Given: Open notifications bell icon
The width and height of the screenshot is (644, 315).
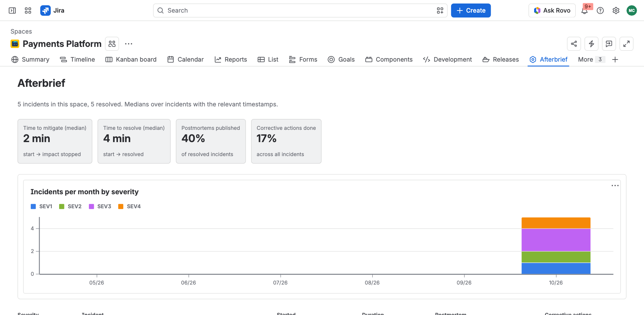Looking at the screenshot, I should [584, 10].
